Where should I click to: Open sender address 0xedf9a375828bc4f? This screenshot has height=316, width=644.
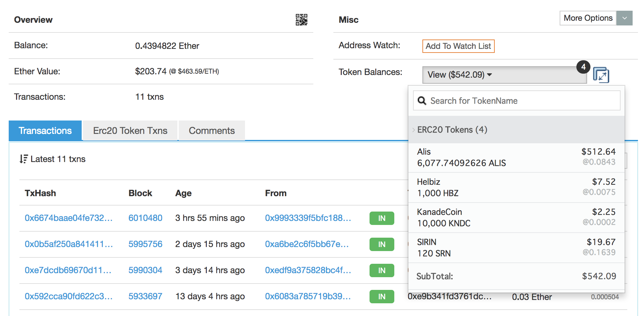pyautogui.click(x=308, y=270)
